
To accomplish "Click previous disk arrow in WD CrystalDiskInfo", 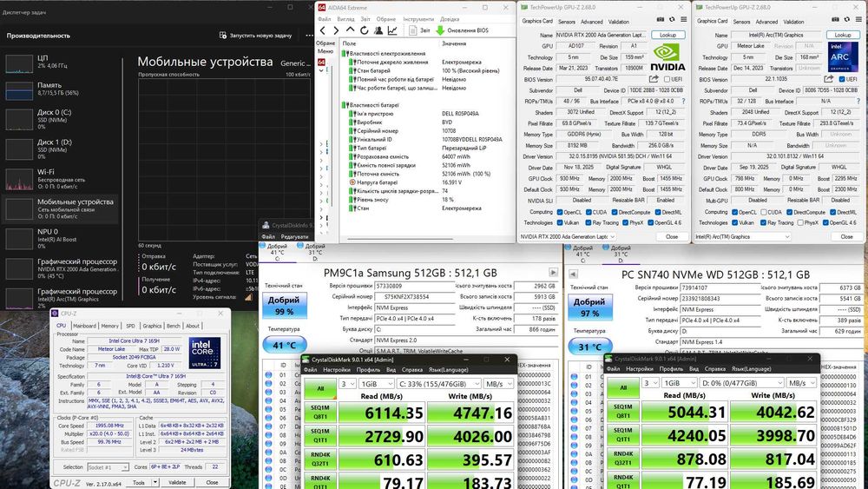I will tap(573, 274).
